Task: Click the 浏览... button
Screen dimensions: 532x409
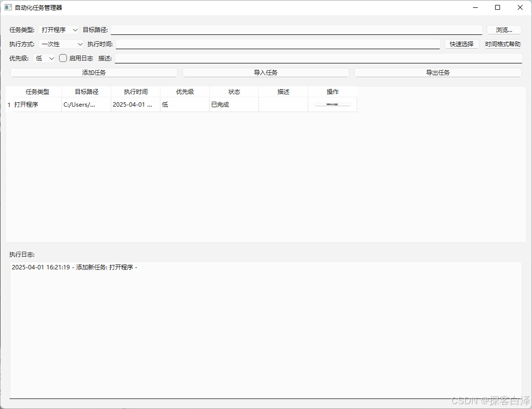Action: [x=503, y=29]
